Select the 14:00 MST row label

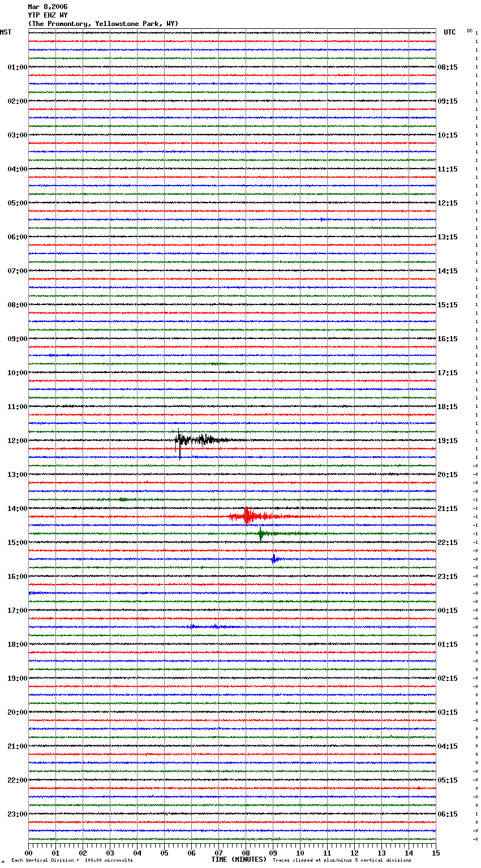pos(18,509)
